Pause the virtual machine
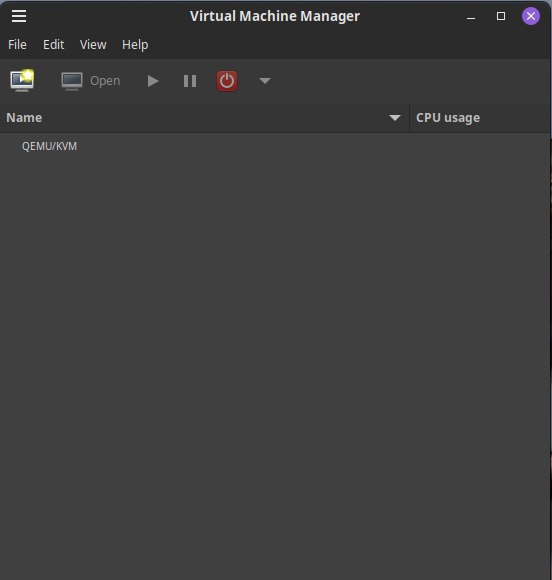 pos(190,81)
